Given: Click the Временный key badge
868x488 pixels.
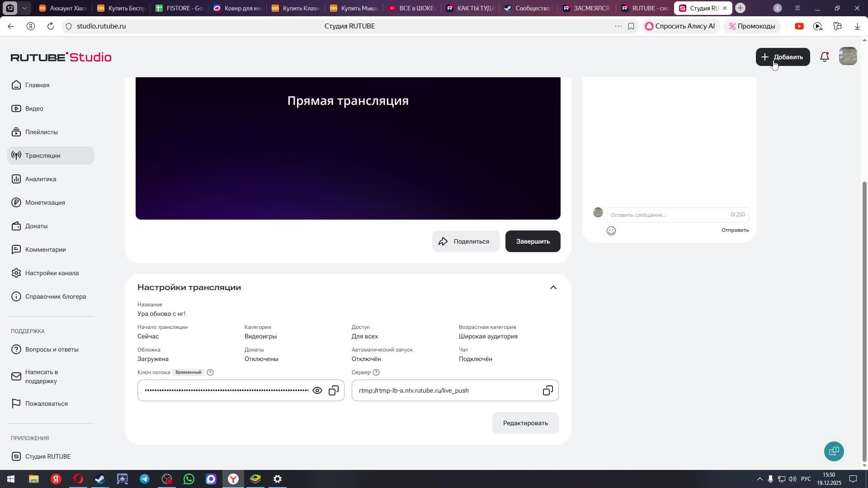Looking at the screenshot, I should coord(188,372).
